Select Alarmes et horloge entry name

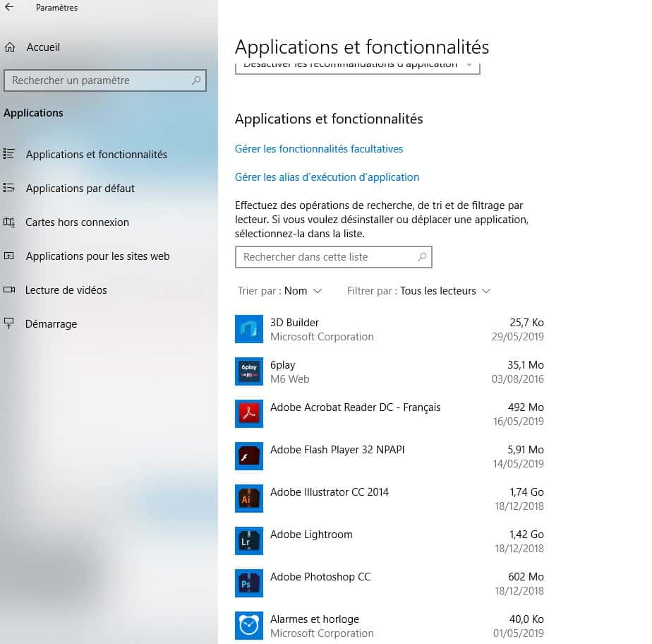click(x=315, y=619)
